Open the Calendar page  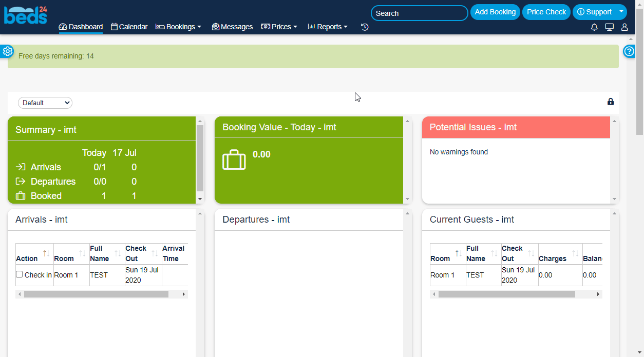(x=129, y=27)
